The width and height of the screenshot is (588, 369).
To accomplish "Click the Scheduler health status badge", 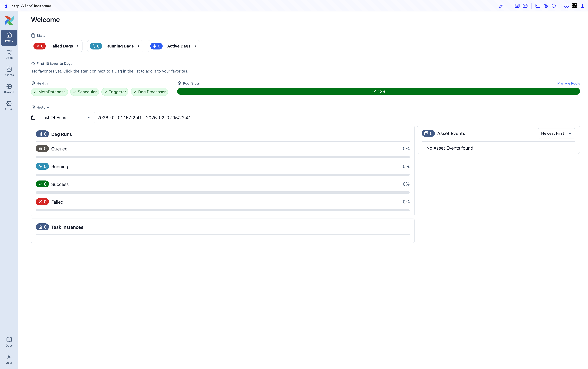I will 84,92.
